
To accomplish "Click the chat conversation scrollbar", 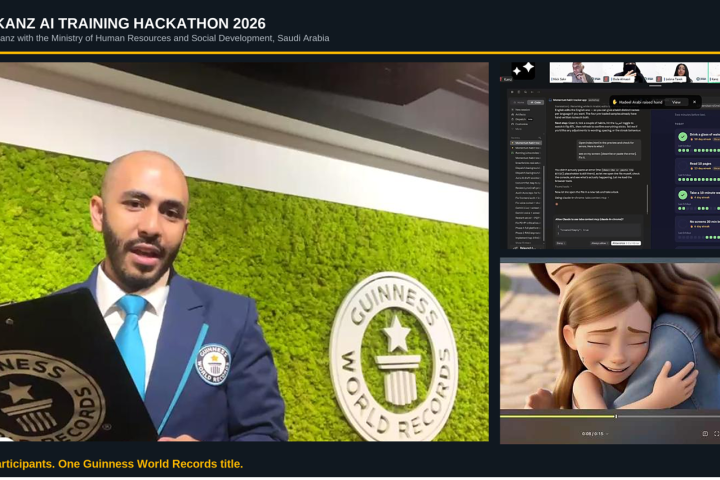I will pos(647,199).
